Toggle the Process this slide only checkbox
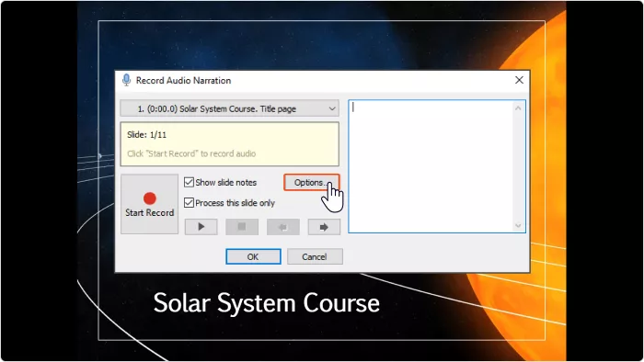 point(189,202)
